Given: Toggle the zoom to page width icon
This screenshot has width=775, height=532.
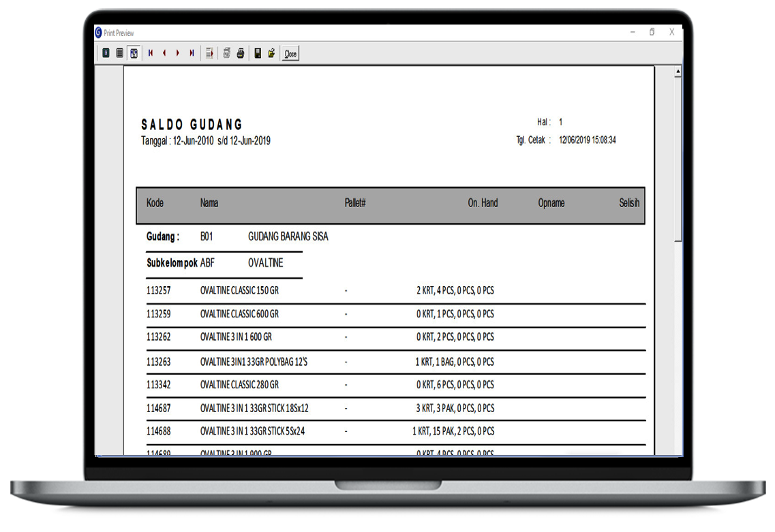Looking at the screenshot, I should click(x=134, y=53).
